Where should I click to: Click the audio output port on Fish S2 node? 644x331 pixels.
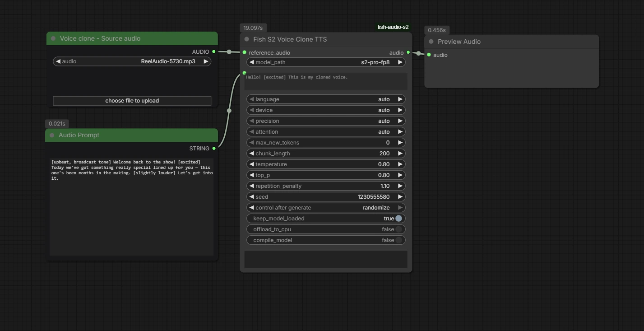408,53
